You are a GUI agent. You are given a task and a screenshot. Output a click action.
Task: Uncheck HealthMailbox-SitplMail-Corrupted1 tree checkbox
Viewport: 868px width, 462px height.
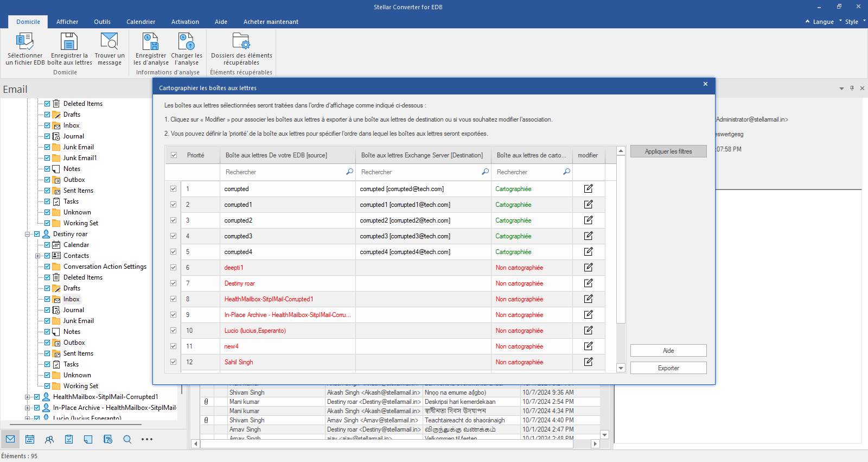[37, 397]
